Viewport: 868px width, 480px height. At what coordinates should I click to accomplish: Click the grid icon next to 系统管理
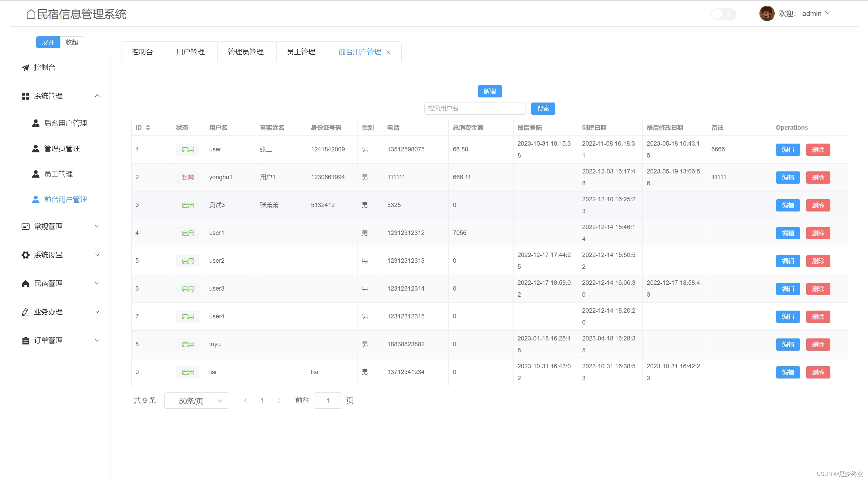[x=25, y=96]
